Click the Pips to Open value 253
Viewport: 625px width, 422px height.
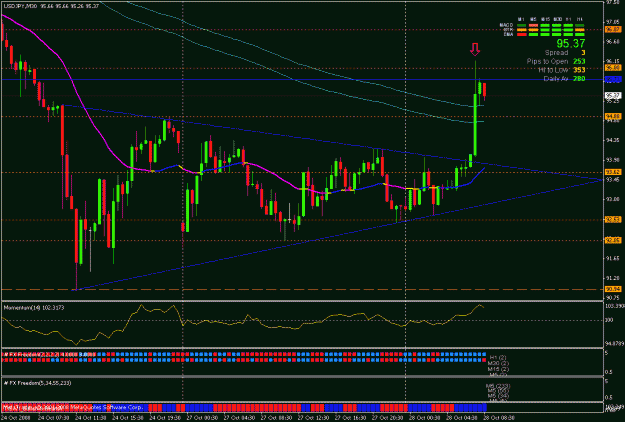[x=579, y=61]
